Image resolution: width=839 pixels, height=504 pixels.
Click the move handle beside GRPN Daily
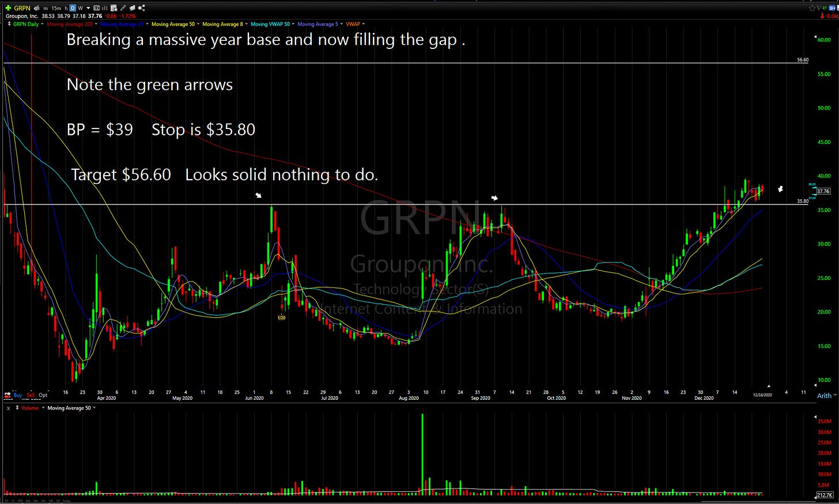(9, 24)
